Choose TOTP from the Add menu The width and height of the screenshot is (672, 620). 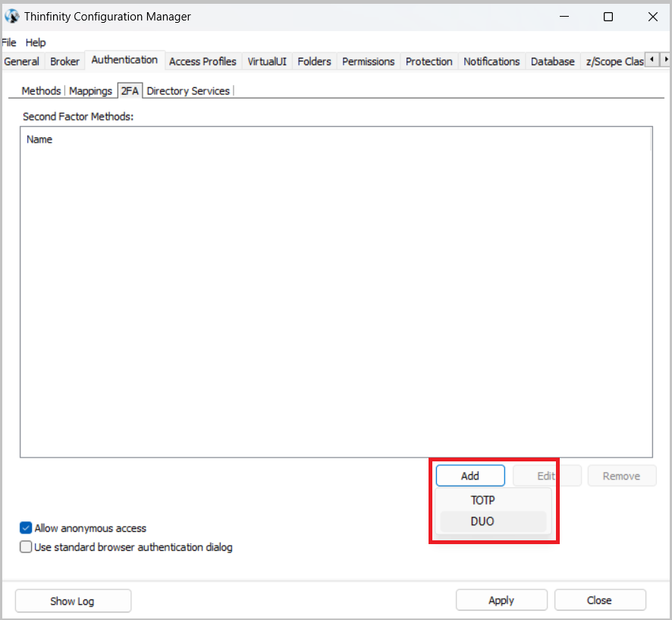coord(493,500)
